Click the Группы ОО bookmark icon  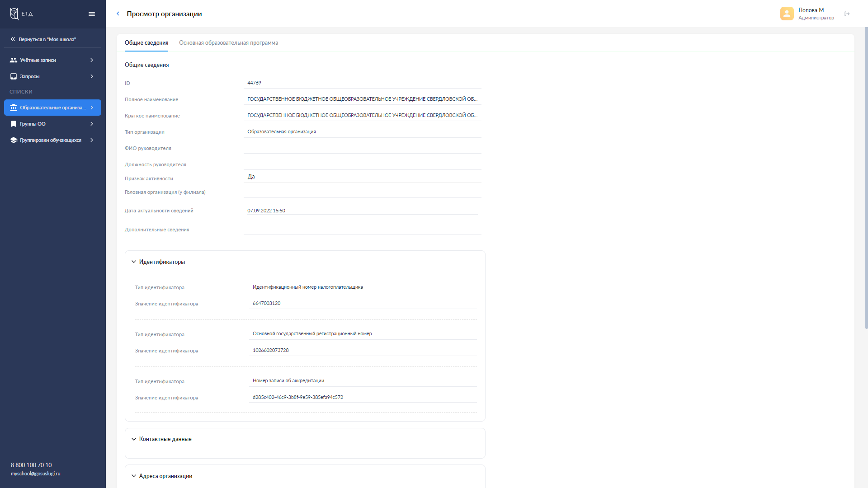(x=14, y=124)
